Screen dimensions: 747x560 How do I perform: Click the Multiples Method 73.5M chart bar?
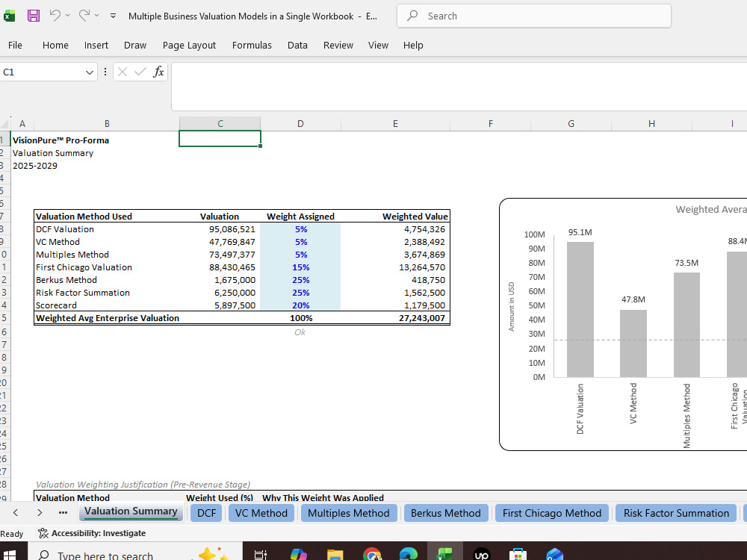coord(686,325)
